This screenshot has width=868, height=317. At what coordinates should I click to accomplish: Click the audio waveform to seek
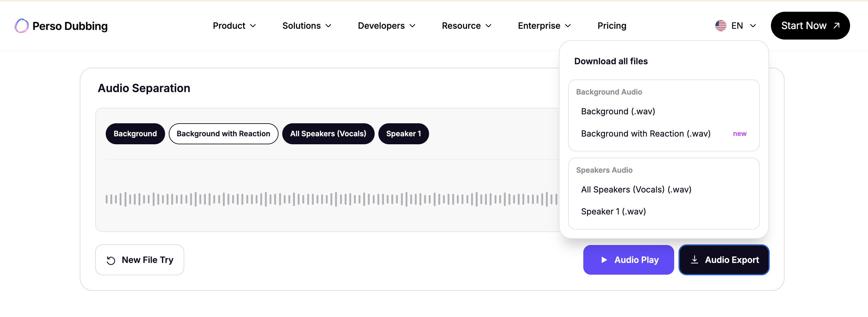(x=332, y=199)
